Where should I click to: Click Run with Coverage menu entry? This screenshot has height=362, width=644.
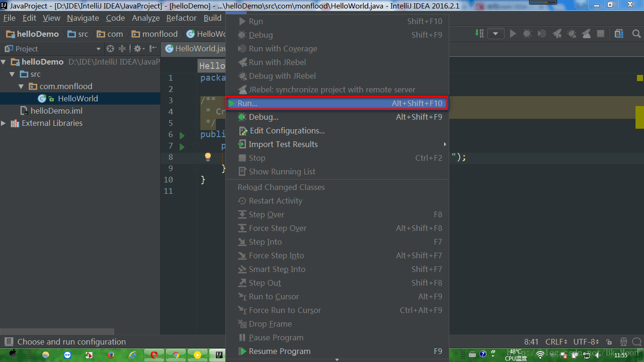[337, 49]
